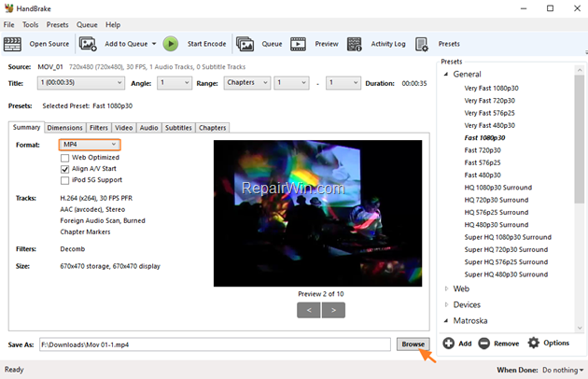Open the Presets menu

[57, 25]
